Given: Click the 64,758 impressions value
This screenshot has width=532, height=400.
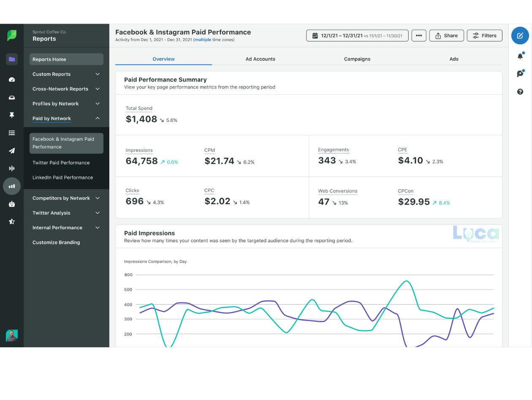Looking at the screenshot, I should (141, 161).
